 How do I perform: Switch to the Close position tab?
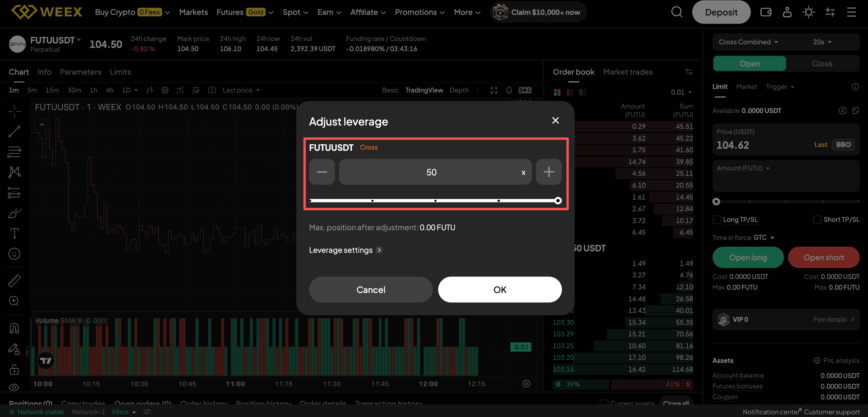click(x=822, y=64)
